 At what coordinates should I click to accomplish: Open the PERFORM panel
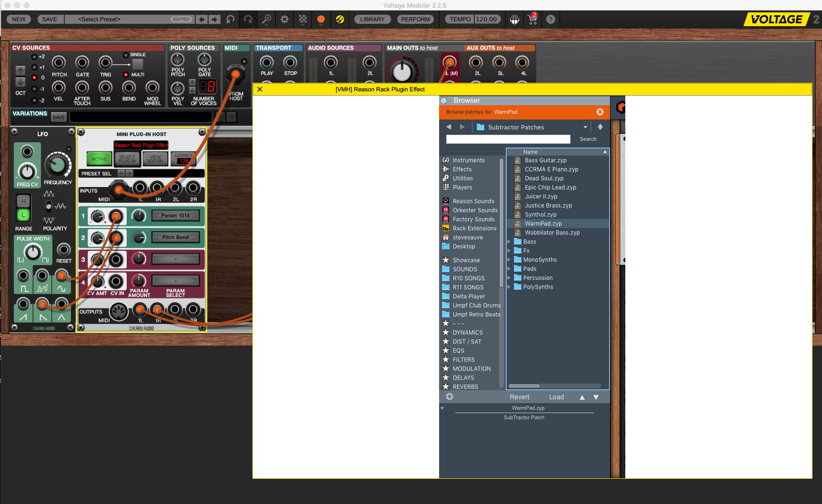(415, 20)
